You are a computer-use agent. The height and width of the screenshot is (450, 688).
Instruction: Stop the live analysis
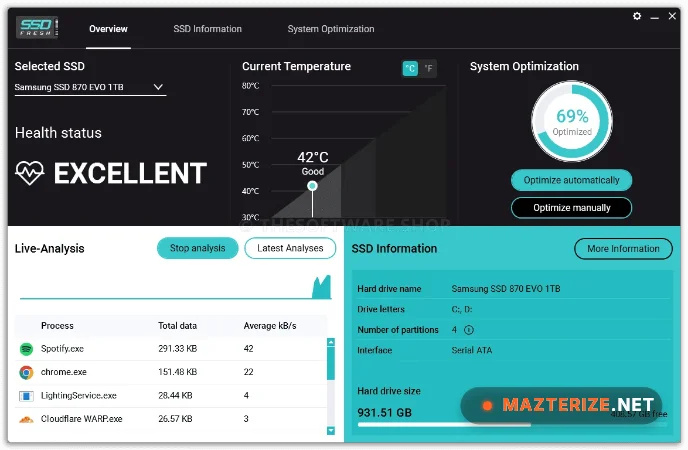pos(197,248)
